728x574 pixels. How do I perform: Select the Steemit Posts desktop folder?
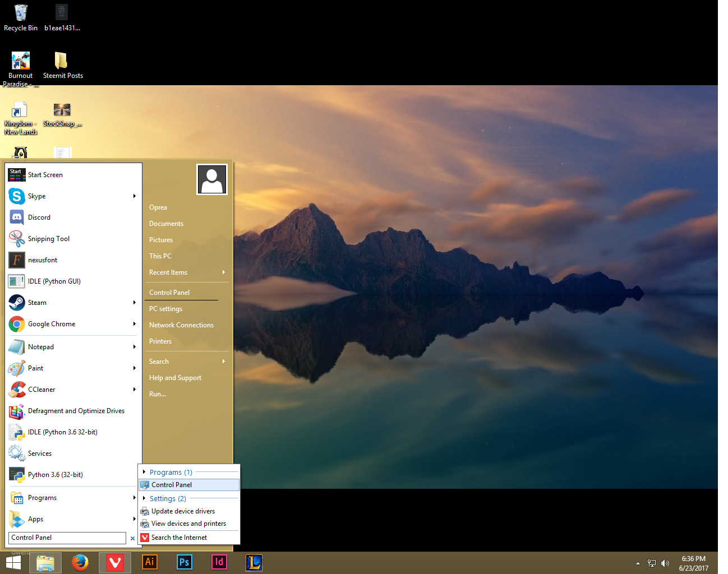63,65
